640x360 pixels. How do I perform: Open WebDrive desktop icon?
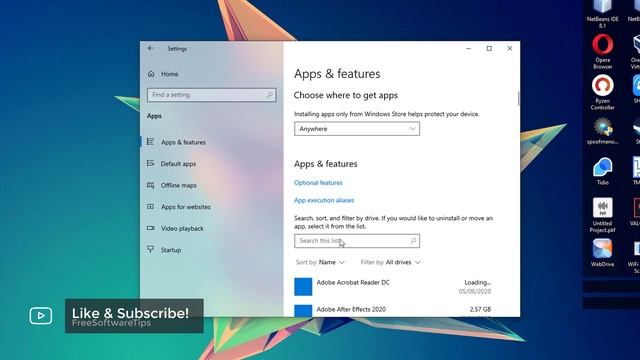coord(602,253)
